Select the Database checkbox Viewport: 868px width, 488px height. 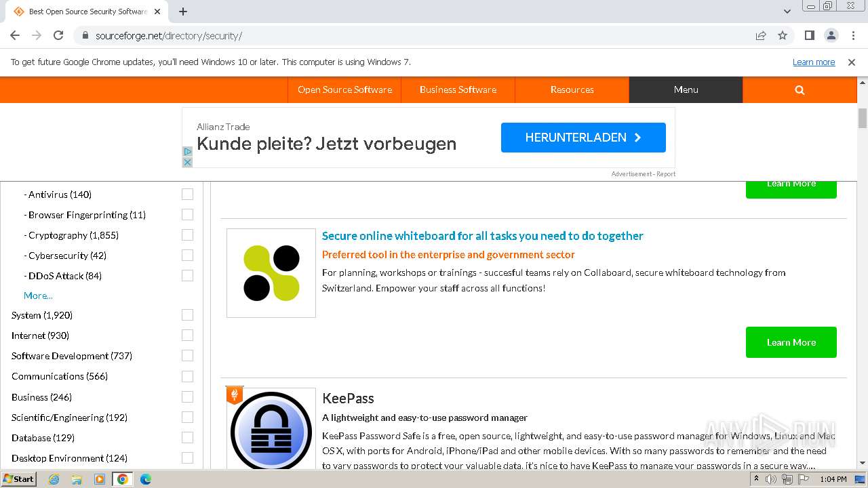point(188,438)
